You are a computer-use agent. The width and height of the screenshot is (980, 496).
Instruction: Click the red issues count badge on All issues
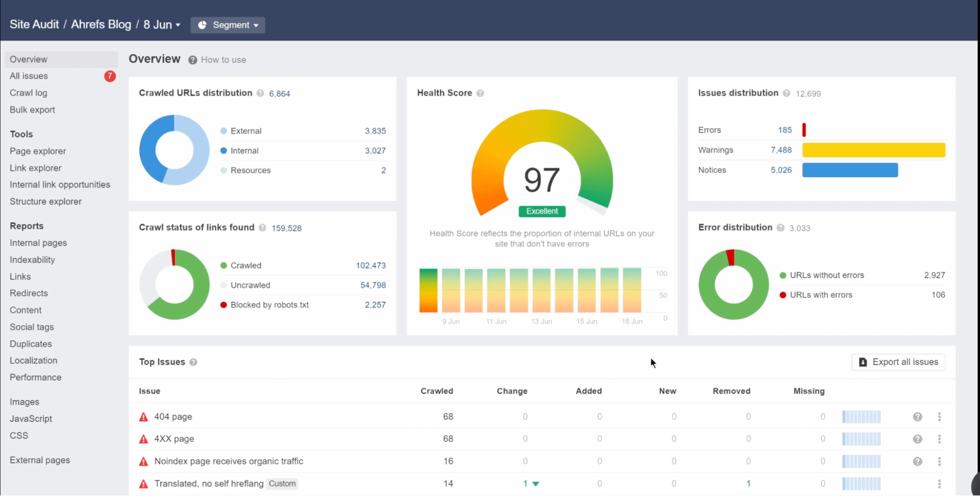pos(110,77)
